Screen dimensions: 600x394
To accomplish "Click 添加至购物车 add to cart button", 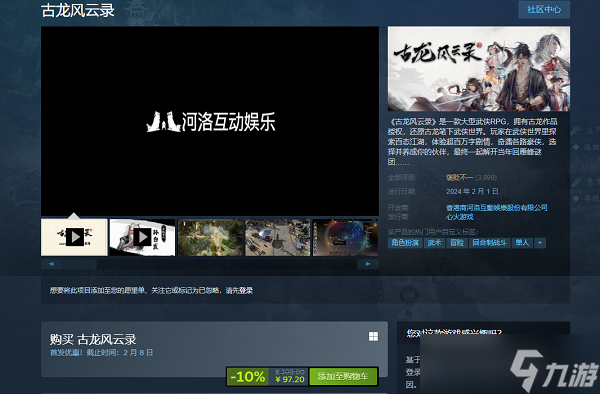I will click(x=343, y=376).
